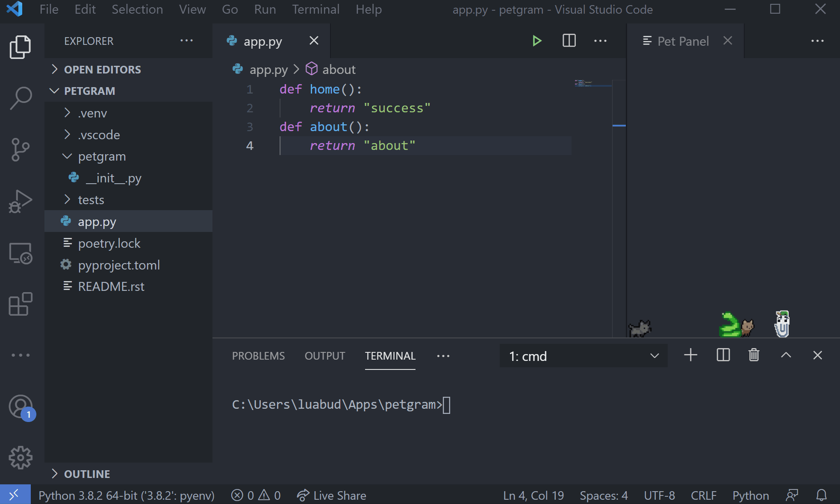Switch to the OUTPUT tab
Viewport: 840px width, 504px height.
click(324, 355)
